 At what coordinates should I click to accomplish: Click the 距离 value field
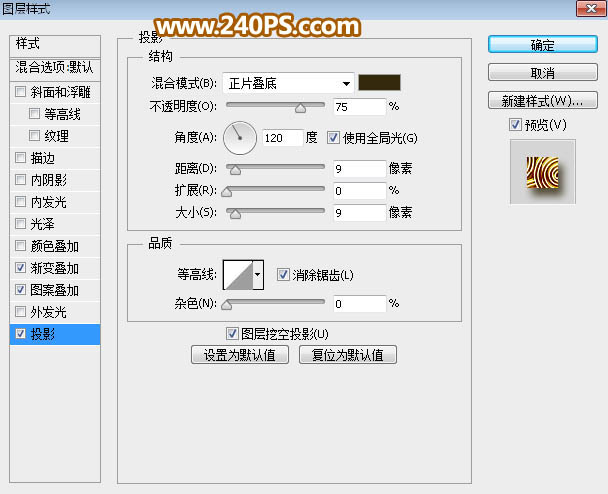(359, 169)
